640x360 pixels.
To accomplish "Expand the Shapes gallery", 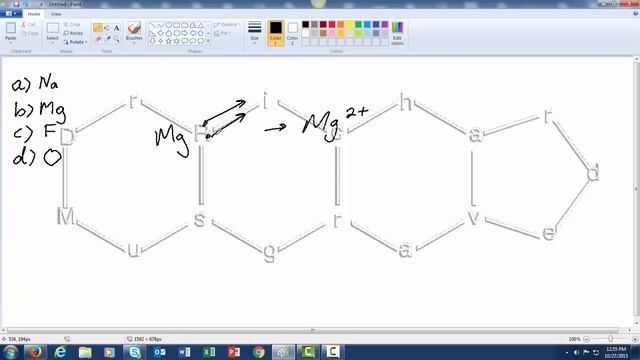I will 208,41.
